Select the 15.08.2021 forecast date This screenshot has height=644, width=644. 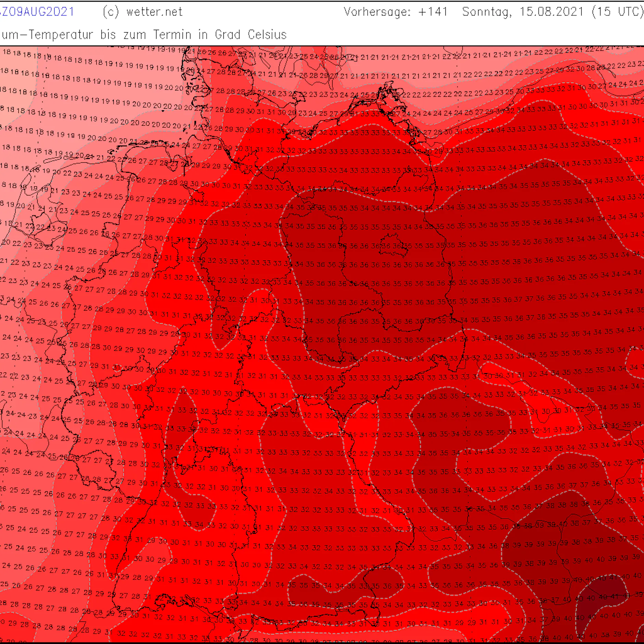pos(551,12)
